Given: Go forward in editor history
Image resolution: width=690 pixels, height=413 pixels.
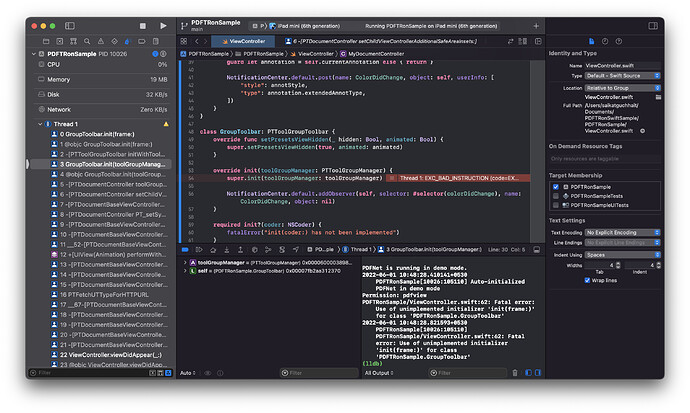Looking at the screenshot, I should click(x=205, y=41).
